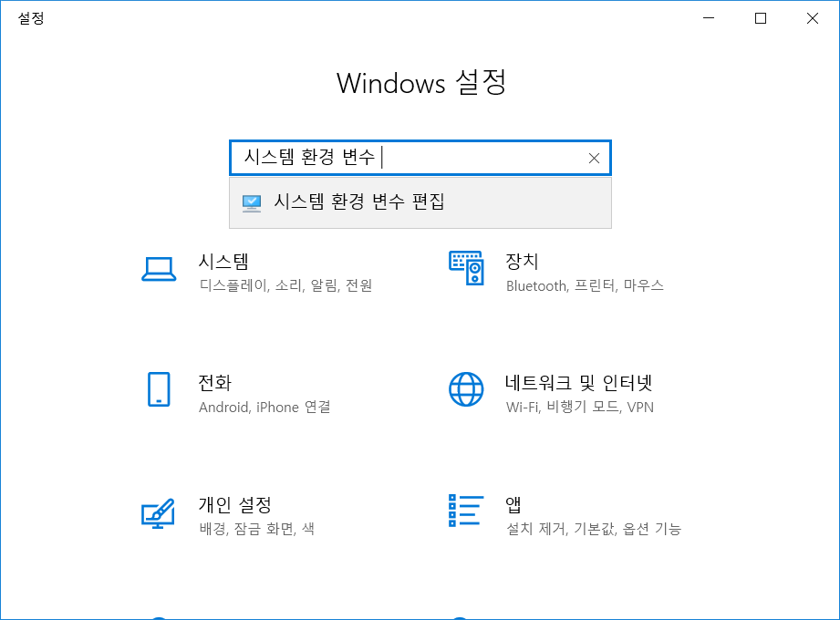This screenshot has width=840, height=620.
Task: Click the 전화 phone icon
Action: coord(159,389)
